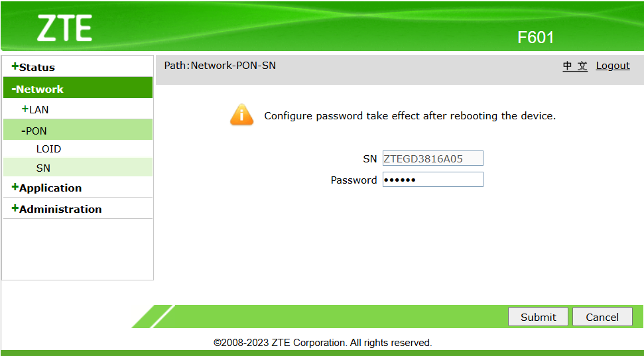Log out via Logout link

613,66
